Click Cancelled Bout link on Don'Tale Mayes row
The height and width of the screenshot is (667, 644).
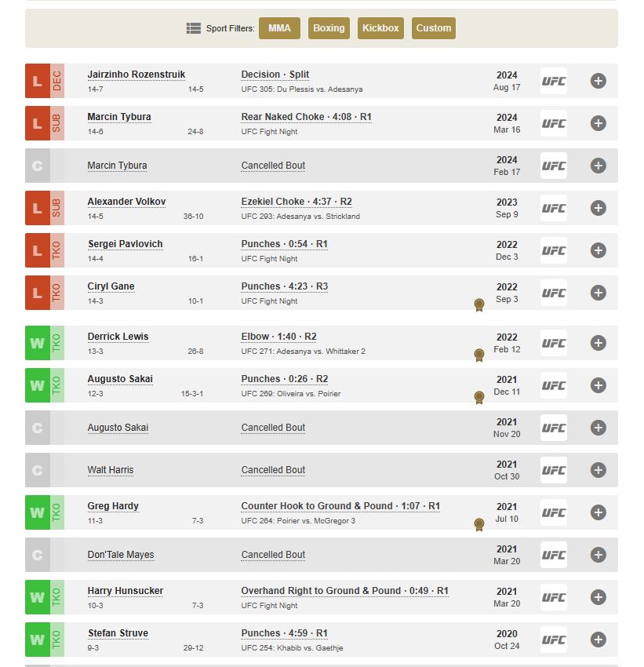[273, 555]
